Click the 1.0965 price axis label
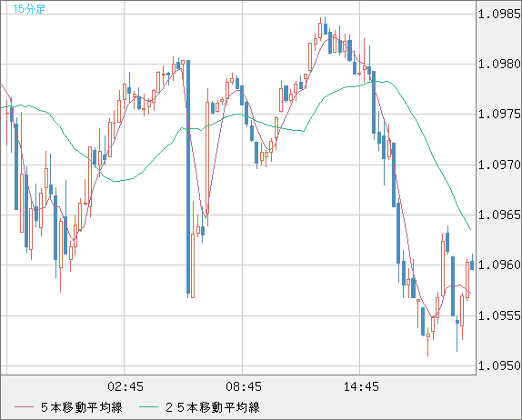Viewport: 522px width, 420px height. click(x=499, y=215)
